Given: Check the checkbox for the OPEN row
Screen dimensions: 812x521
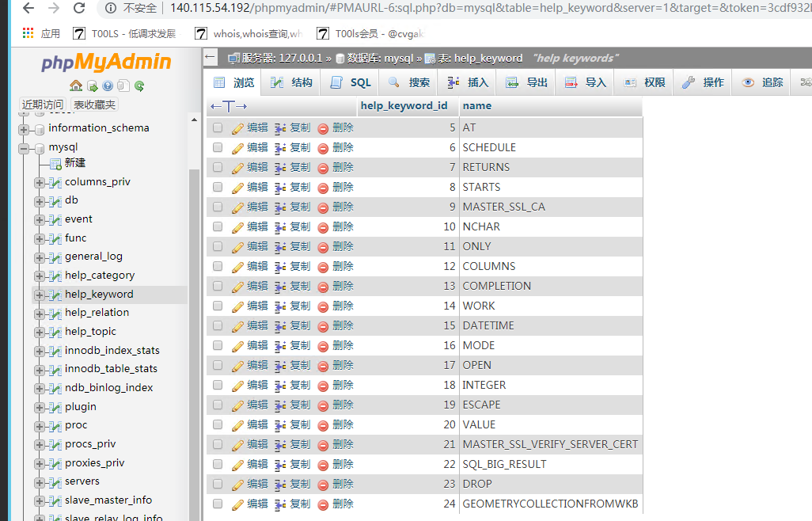Looking at the screenshot, I should coord(218,365).
